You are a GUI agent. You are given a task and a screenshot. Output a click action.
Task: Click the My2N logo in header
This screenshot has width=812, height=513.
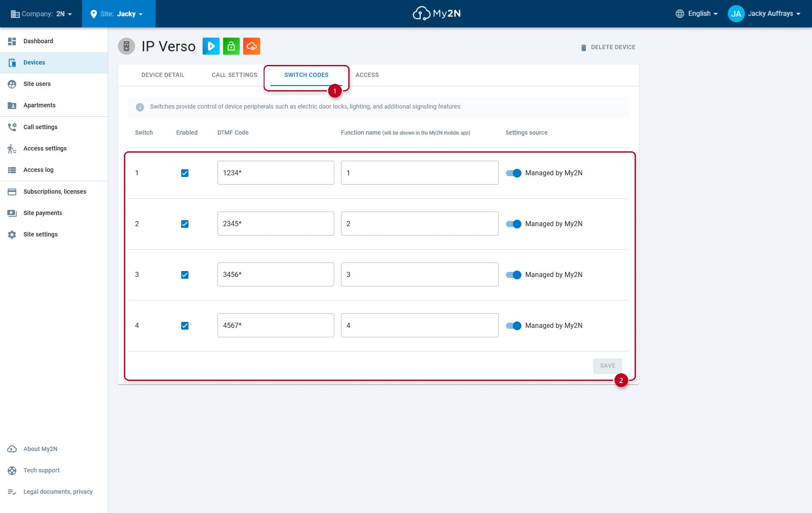point(437,14)
